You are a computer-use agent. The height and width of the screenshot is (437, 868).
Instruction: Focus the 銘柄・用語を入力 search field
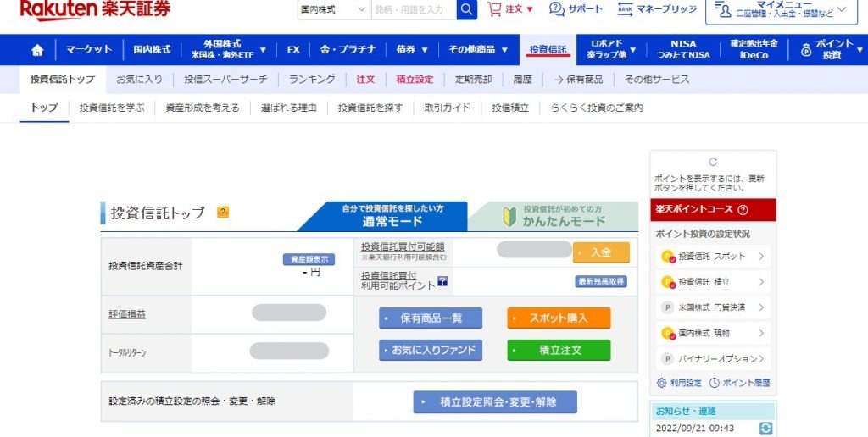coord(414,9)
